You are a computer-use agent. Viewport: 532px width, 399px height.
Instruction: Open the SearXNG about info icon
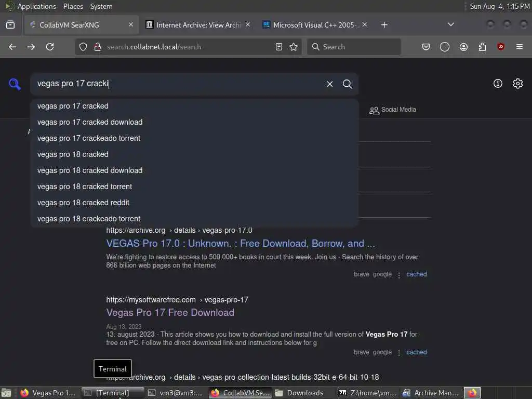pos(498,84)
